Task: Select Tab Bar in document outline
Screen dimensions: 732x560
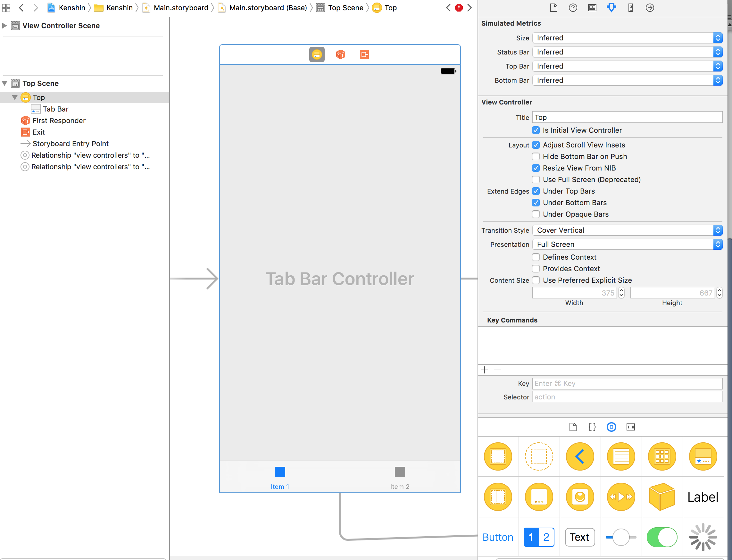Action: click(x=55, y=109)
